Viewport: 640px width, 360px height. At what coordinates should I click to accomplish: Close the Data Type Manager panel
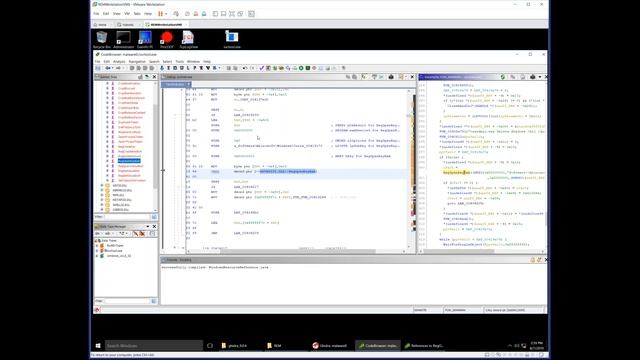[154, 227]
